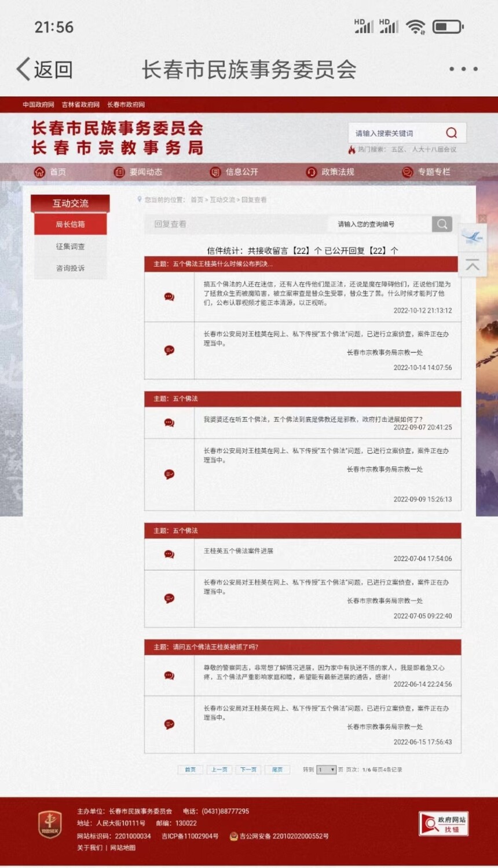Click the message bubble icon for the 2022-10-12 letter
Viewport: 498px width, 868px height.
pyautogui.click(x=169, y=297)
